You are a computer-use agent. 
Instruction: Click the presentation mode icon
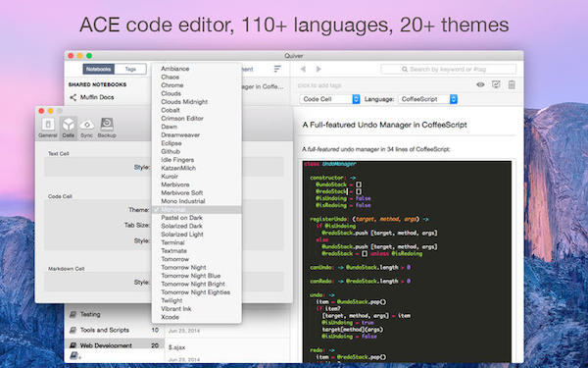pyautogui.click(x=496, y=84)
